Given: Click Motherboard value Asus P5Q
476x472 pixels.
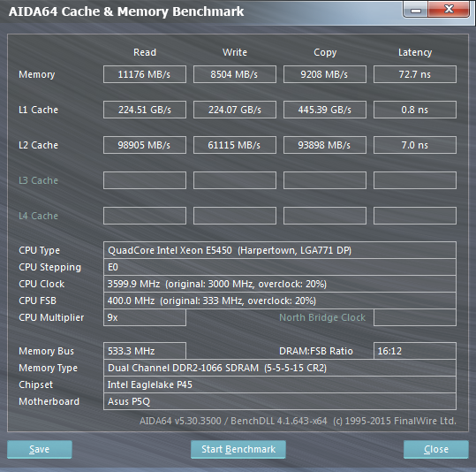Looking at the screenshot, I should click(x=280, y=401).
